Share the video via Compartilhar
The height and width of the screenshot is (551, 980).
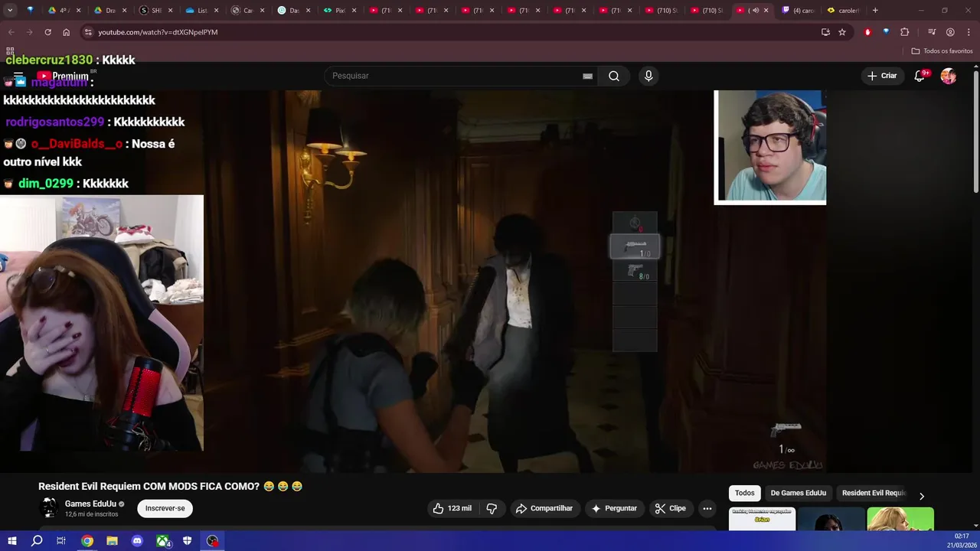click(x=544, y=508)
